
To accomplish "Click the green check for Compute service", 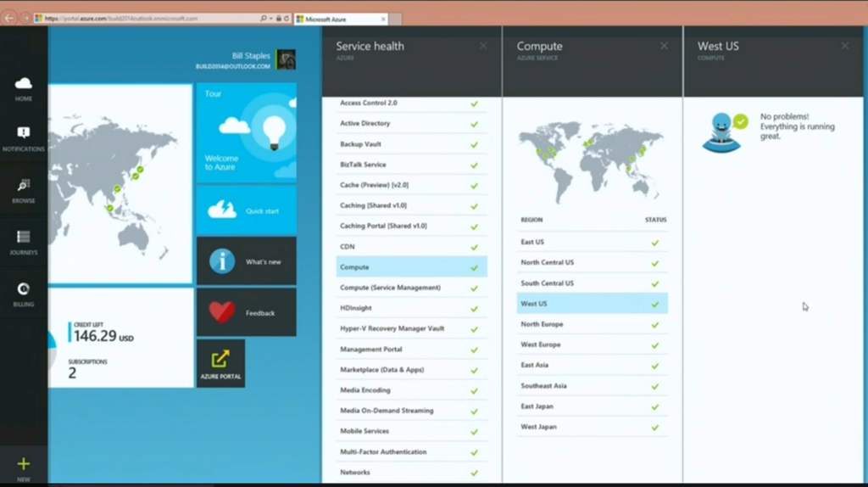I will [x=475, y=267].
